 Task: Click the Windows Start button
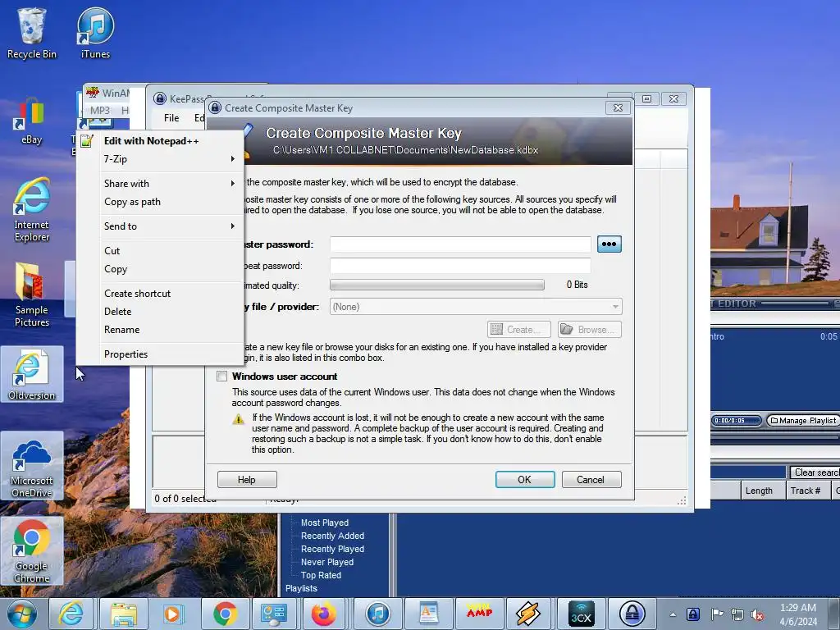[x=21, y=614]
